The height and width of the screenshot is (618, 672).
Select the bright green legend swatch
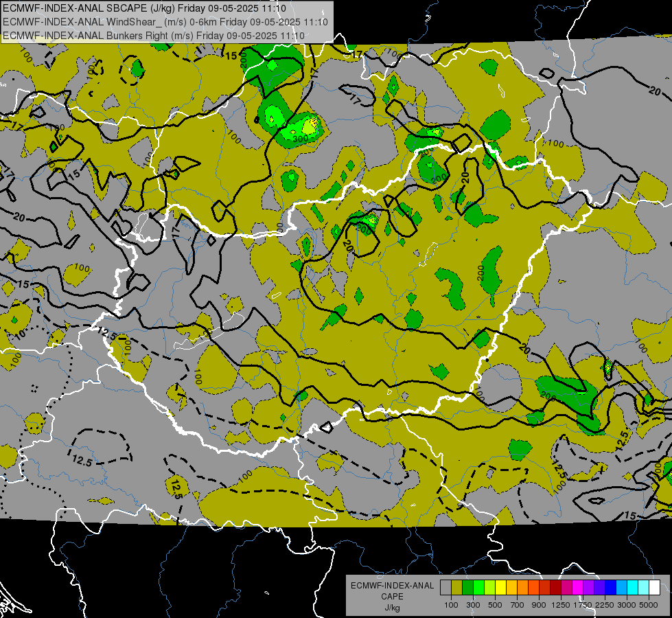click(x=478, y=587)
